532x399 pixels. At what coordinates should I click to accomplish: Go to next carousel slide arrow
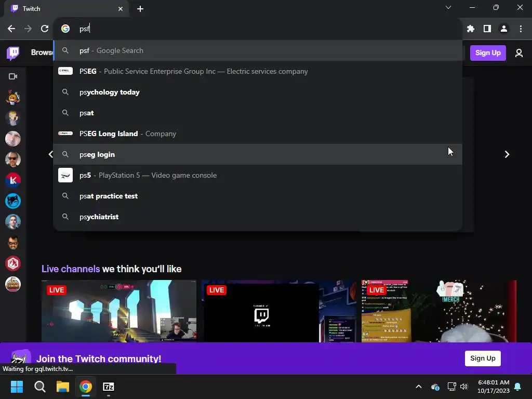tap(507, 154)
